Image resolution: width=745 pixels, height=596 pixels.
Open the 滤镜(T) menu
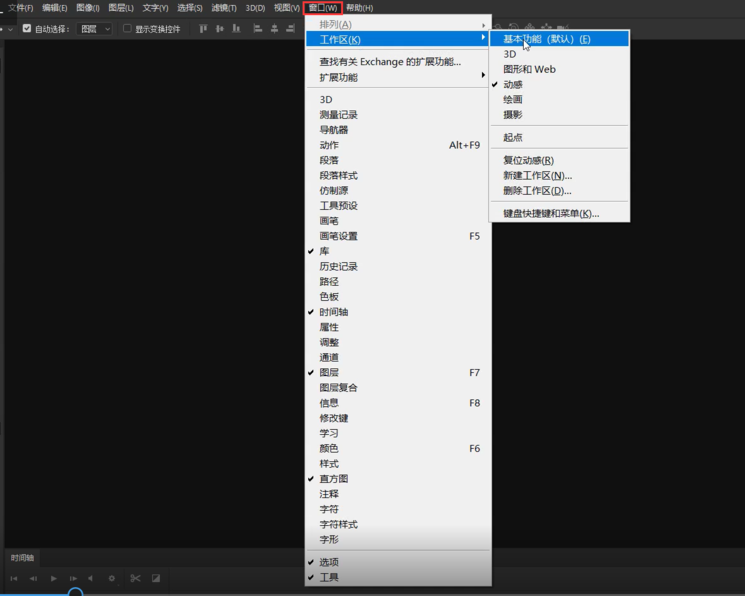tap(224, 8)
